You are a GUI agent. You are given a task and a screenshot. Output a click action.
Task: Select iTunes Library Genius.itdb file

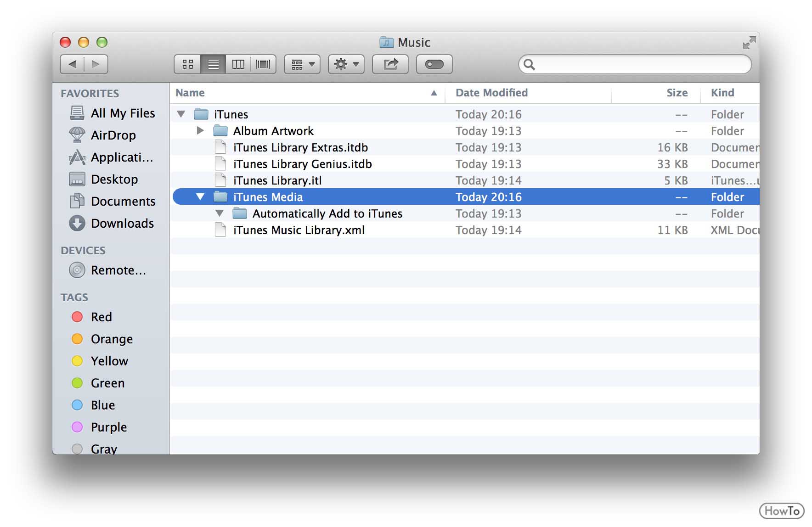(466, 163)
